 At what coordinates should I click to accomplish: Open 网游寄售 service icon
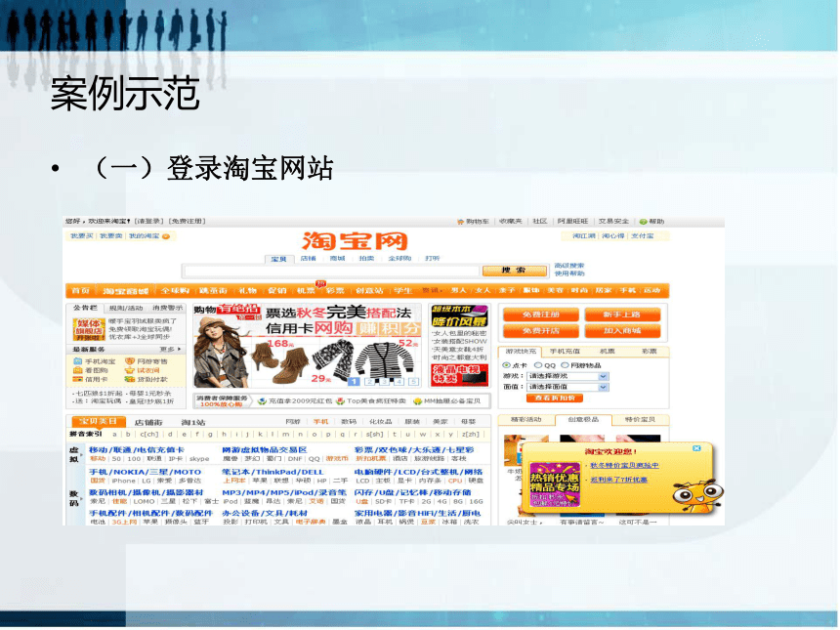pos(130,361)
